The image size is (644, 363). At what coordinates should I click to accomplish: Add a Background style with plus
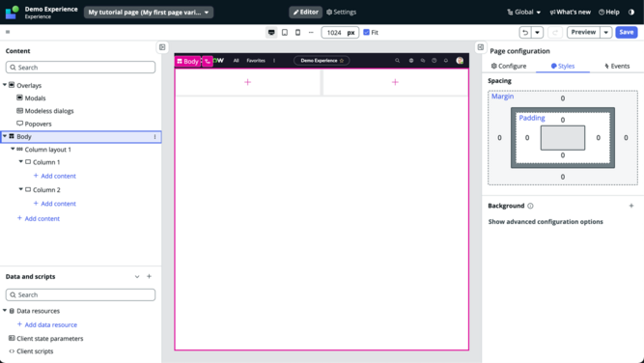point(631,206)
